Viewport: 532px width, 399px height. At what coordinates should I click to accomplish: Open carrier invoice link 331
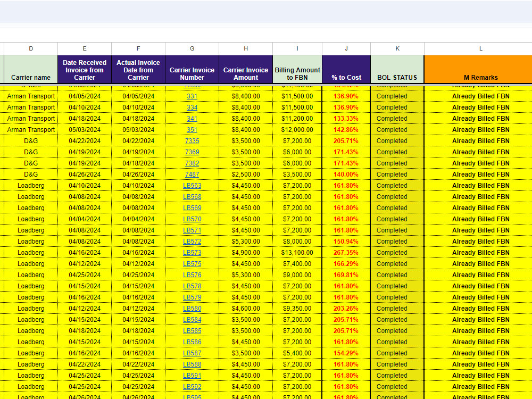click(x=192, y=96)
